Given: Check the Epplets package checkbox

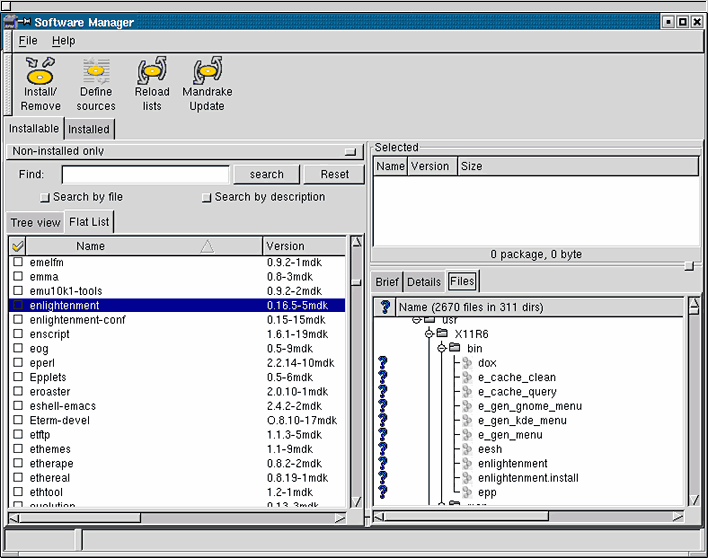Looking at the screenshot, I should coord(18,377).
